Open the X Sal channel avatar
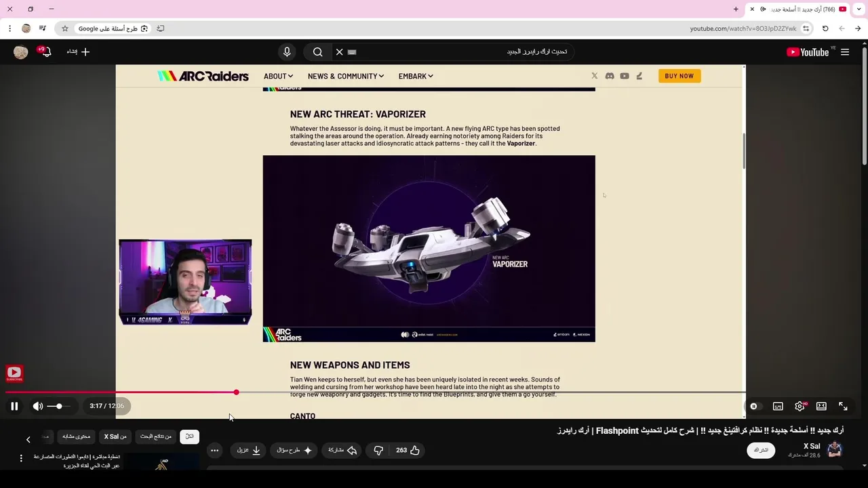Screen dimensions: 868x488 pyautogui.click(x=835, y=449)
